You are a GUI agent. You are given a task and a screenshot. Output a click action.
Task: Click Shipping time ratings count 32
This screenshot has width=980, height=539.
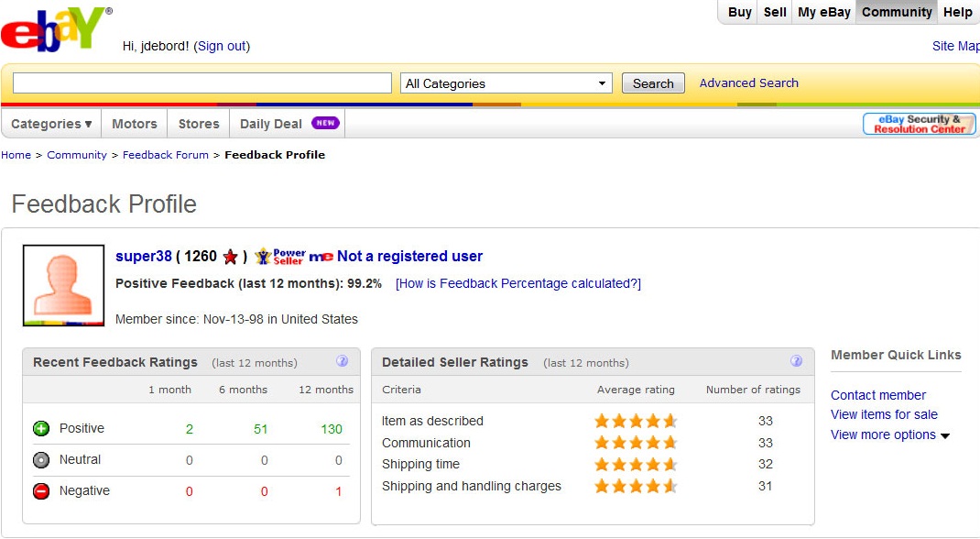pyautogui.click(x=766, y=464)
